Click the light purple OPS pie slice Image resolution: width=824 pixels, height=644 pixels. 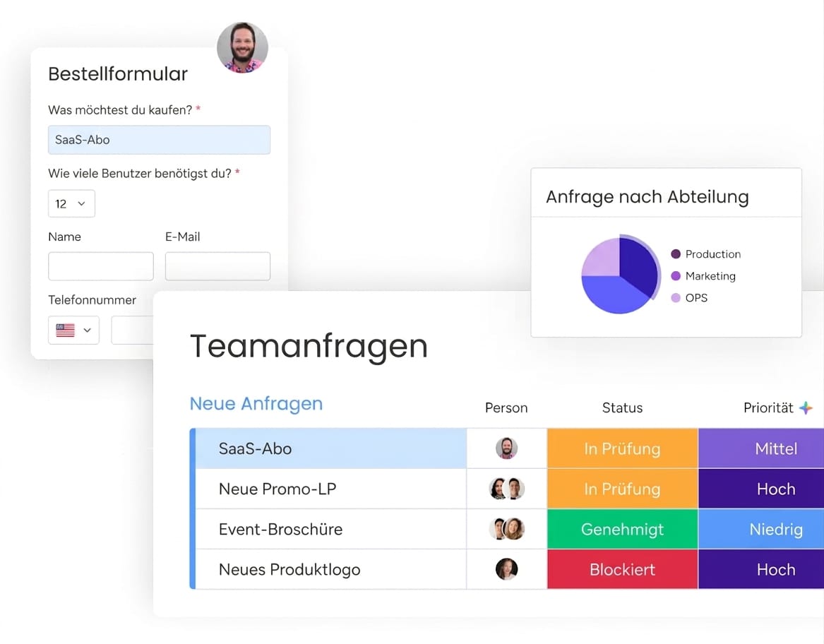click(602, 258)
